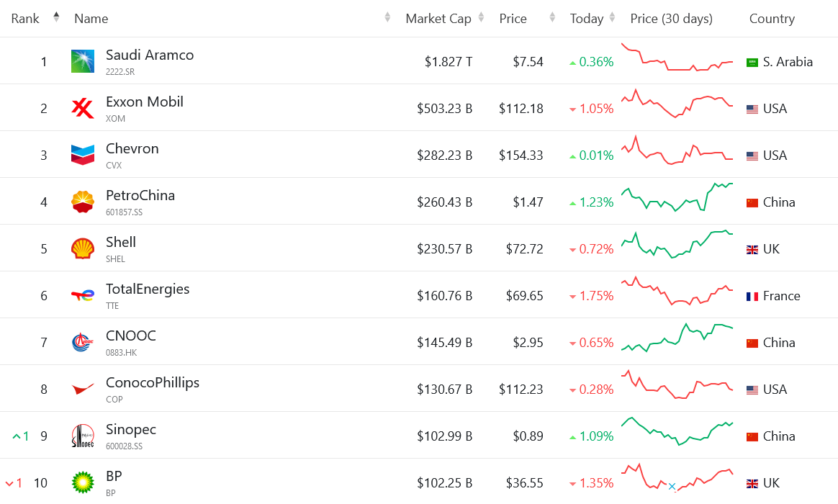Open the Sinopec company link
Viewport: 838px width, 504px height.
[131, 429]
